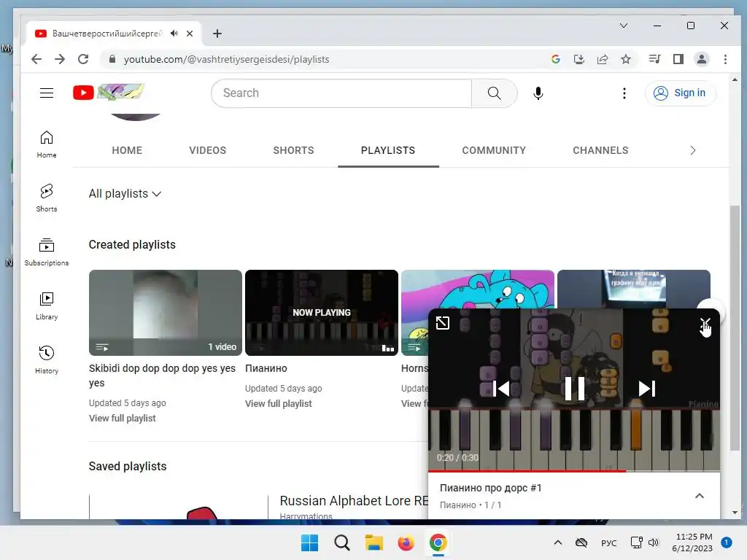Viewport: 747px width, 560px height.
Task: Click the page vertical scrollbar
Action: pos(735,327)
